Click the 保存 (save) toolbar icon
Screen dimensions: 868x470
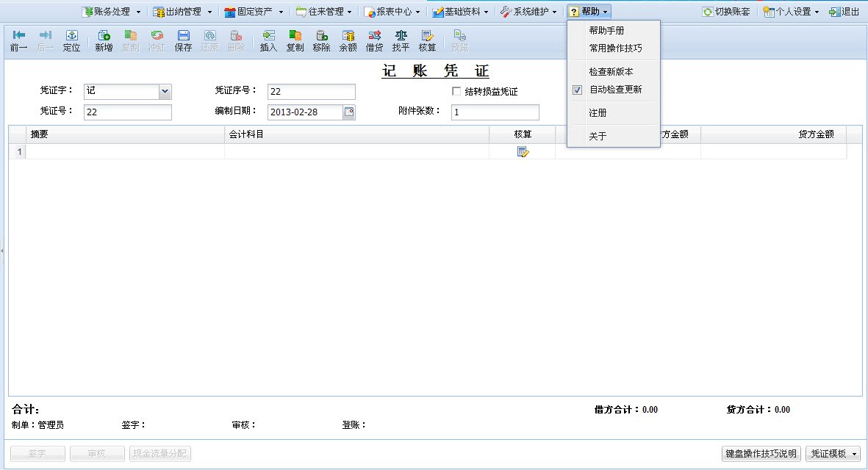coord(183,35)
